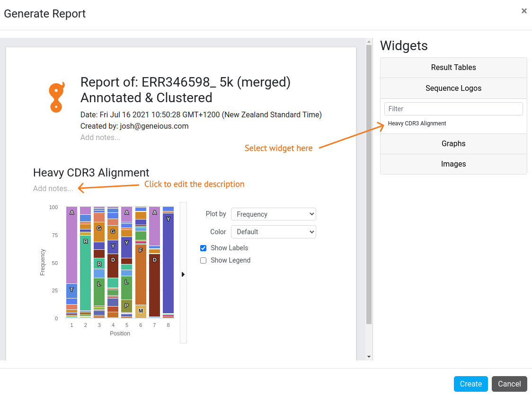Click the 'Generate Report' dialog title
532x396 pixels.
pos(45,14)
